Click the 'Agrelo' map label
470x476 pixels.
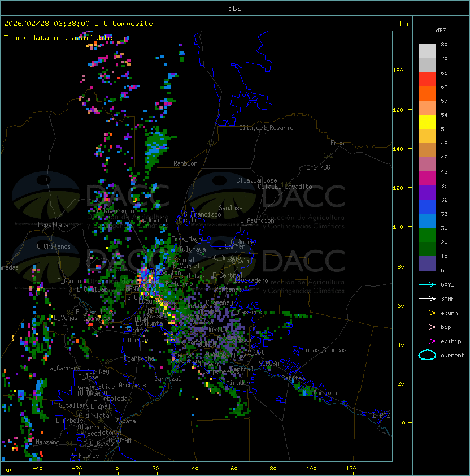[138, 340]
